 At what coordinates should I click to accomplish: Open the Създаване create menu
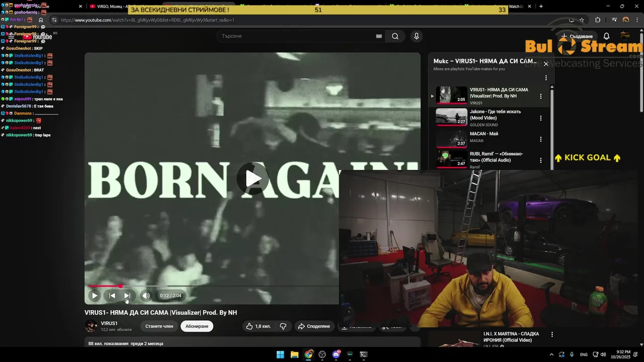[577, 36]
